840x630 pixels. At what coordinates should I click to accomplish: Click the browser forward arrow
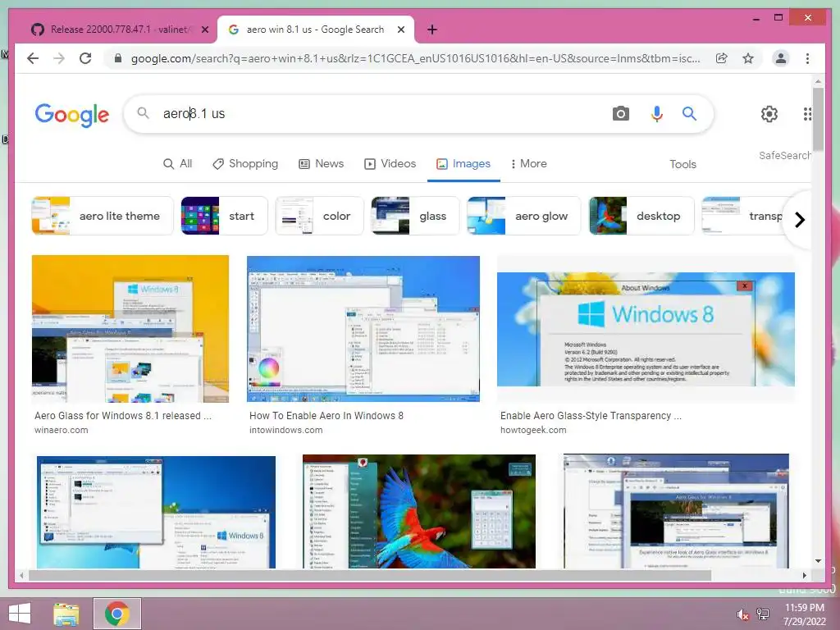(x=59, y=58)
